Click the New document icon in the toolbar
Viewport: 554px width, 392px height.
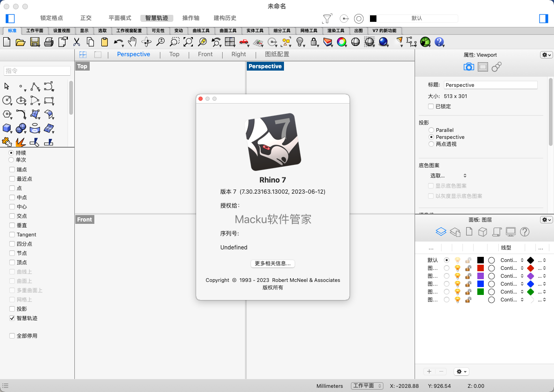point(7,42)
